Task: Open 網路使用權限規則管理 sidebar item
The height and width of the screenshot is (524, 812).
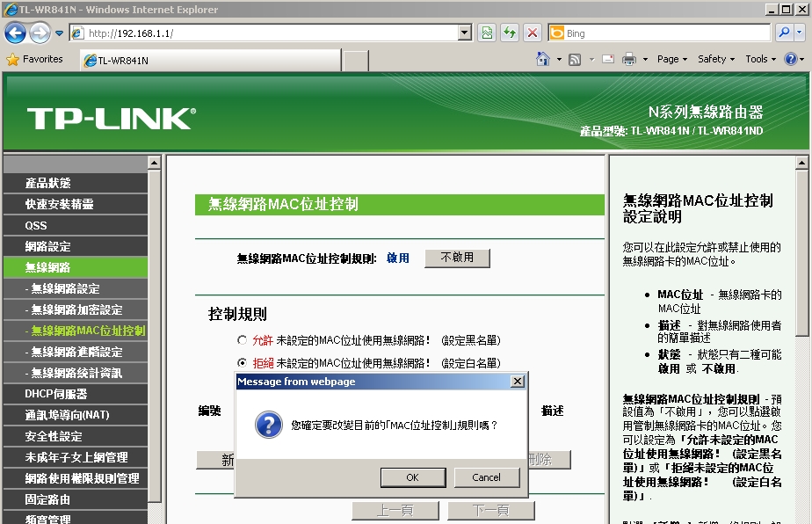Action: coord(75,478)
